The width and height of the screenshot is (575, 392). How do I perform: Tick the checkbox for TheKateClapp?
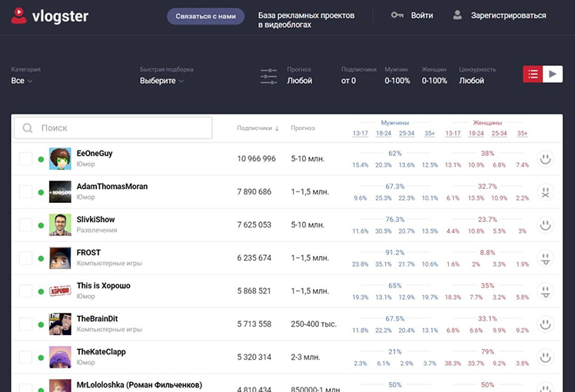(25, 357)
